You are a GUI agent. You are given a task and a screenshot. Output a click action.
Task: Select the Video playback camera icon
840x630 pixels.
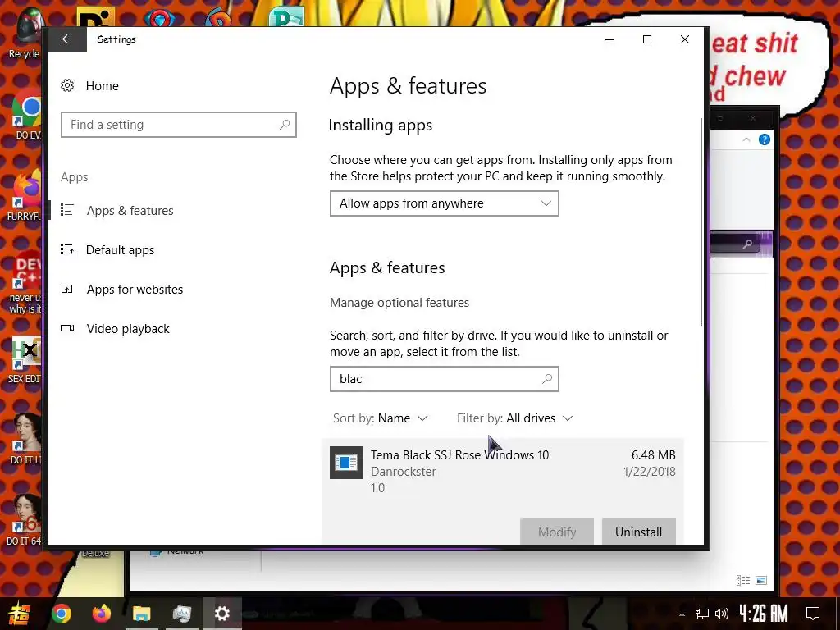[x=67, y=328]
